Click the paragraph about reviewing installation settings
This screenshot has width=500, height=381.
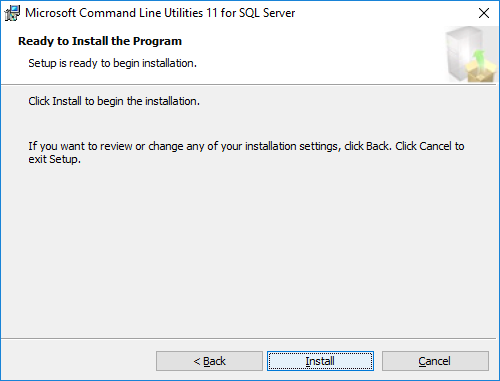coord(246,152)
